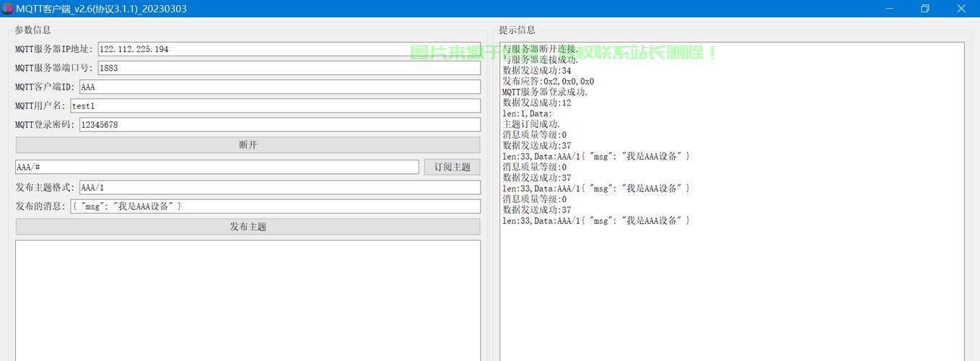The height and width of the screenshot is (361, 980).
Task: Click the log line 数据发送成功:34
Action: [x=537, y=71]
